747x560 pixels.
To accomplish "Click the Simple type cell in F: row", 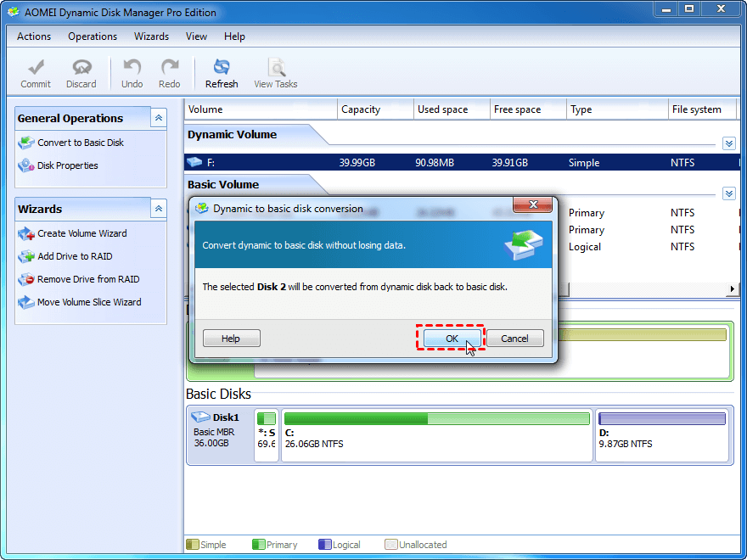I will (584, 163).
